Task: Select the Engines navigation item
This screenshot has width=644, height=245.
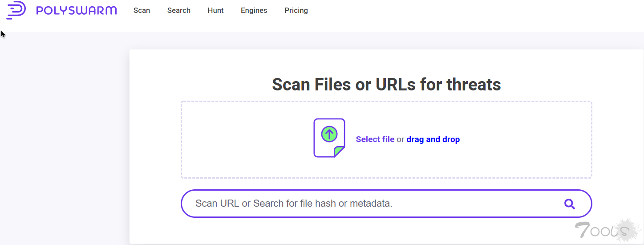Action: pos(254,10)
